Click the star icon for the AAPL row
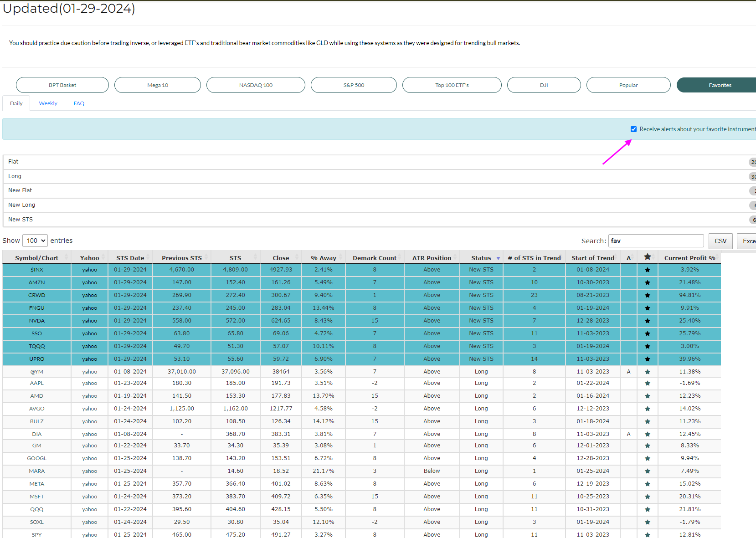The width and height of the screenshot is (756, 538). point(647,383)
